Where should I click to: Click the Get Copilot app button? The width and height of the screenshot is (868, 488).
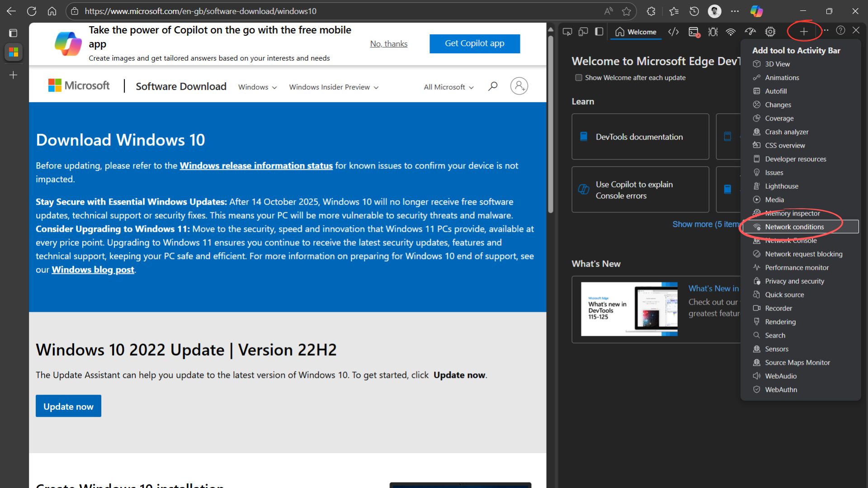(x=475, y=43)
